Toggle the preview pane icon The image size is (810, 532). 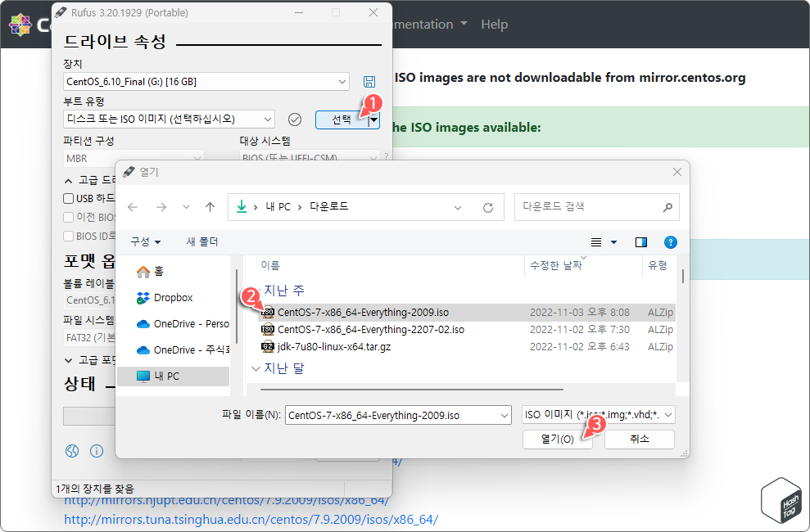tap(641, 242)
